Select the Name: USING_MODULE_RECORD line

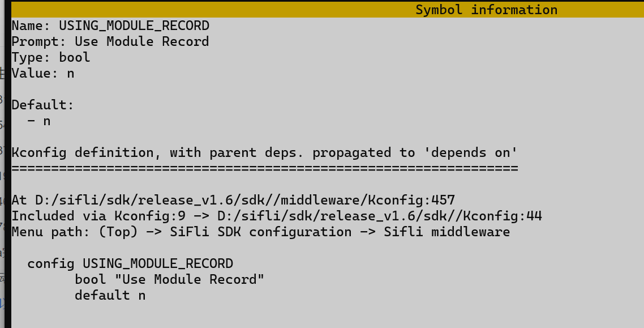tap(110, 25)
